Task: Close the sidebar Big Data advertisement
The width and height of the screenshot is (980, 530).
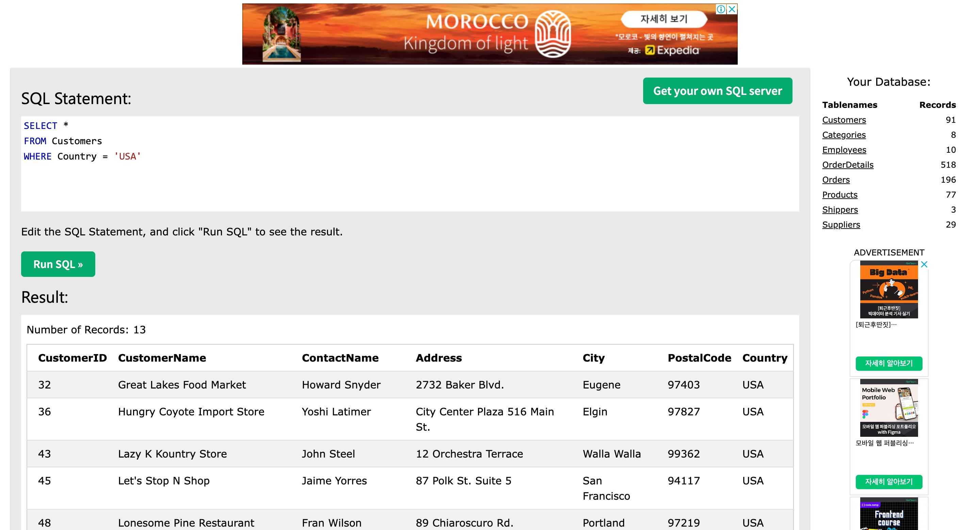Action: 924,264
